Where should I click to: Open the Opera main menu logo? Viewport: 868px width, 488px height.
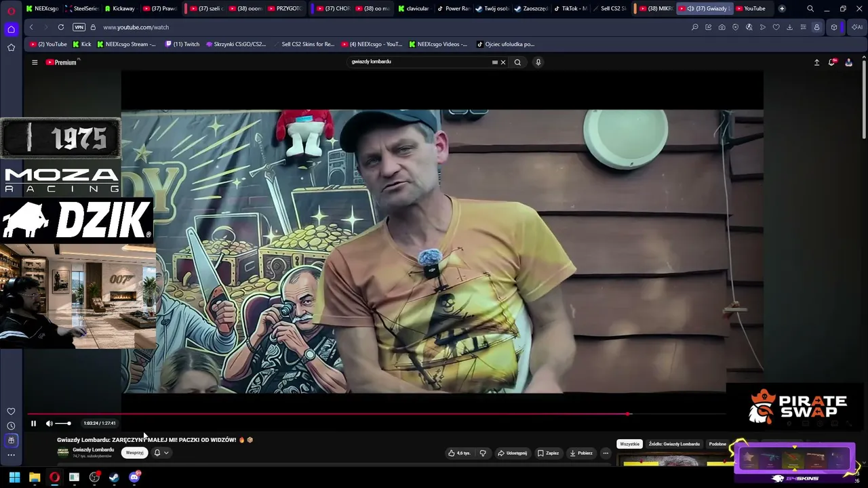pos(11,10)
